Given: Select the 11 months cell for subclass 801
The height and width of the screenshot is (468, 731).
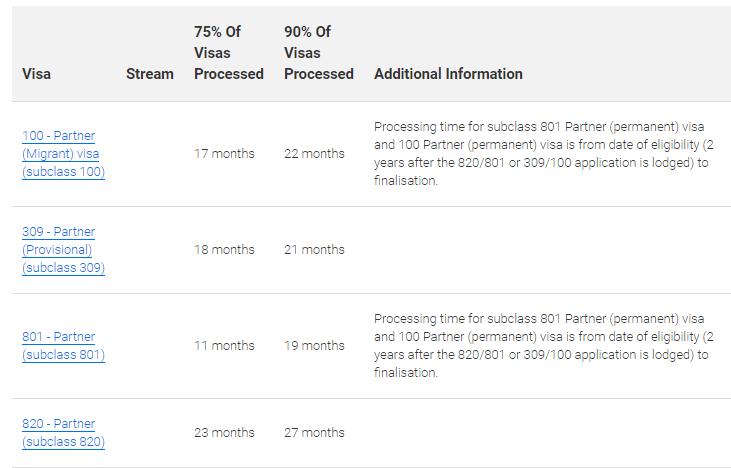Looking at the screenshot, I should pos(224,346).
